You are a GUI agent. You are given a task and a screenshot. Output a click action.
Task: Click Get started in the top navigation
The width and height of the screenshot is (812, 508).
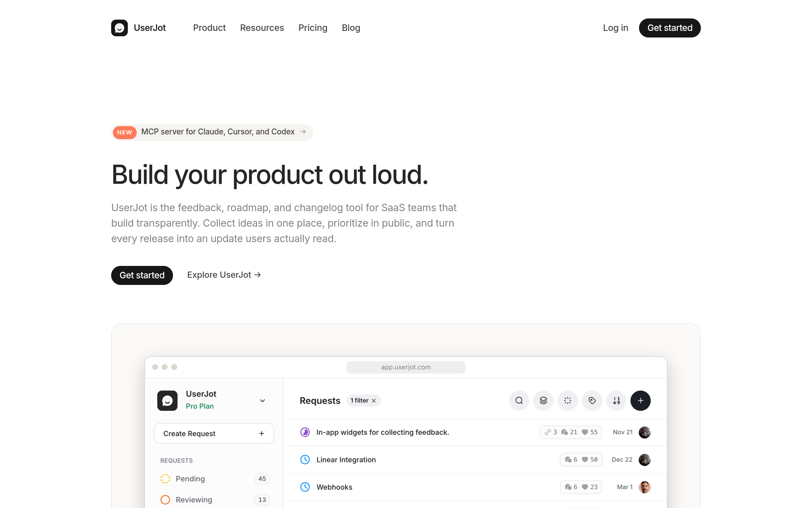(x=669, y=28)
